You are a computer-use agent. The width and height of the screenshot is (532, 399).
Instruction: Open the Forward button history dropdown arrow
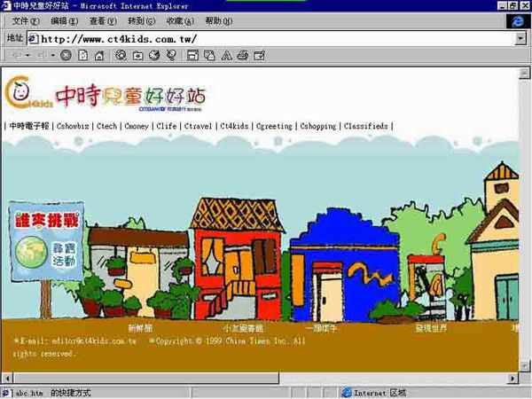(x=52, y=55)
